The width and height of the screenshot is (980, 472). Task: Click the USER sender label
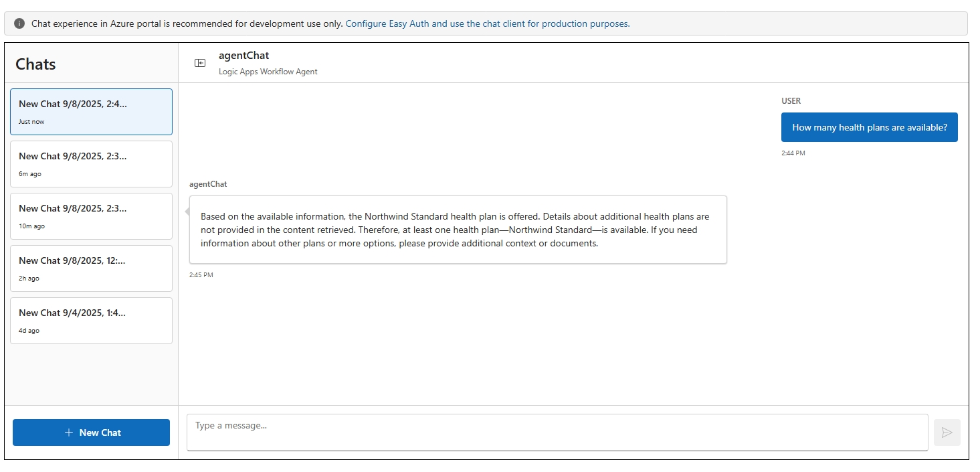click(x=791, y=101)
